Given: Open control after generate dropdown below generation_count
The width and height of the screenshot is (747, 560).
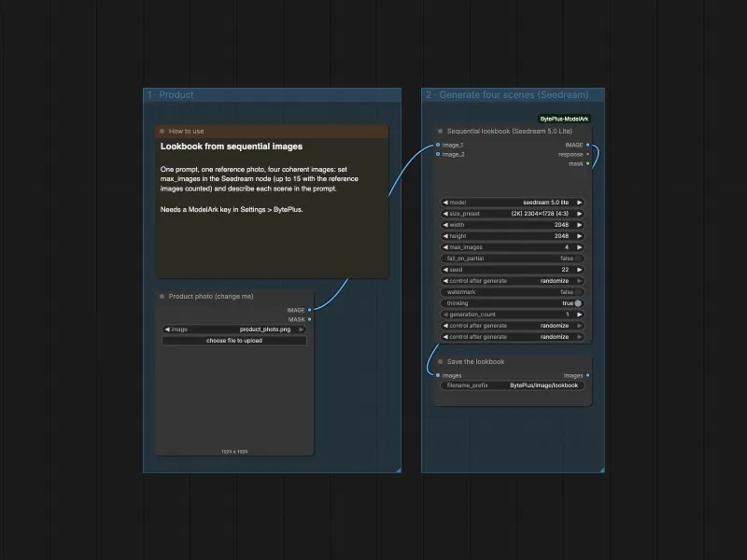Looking at the screenshot, I should pos(512,325).
